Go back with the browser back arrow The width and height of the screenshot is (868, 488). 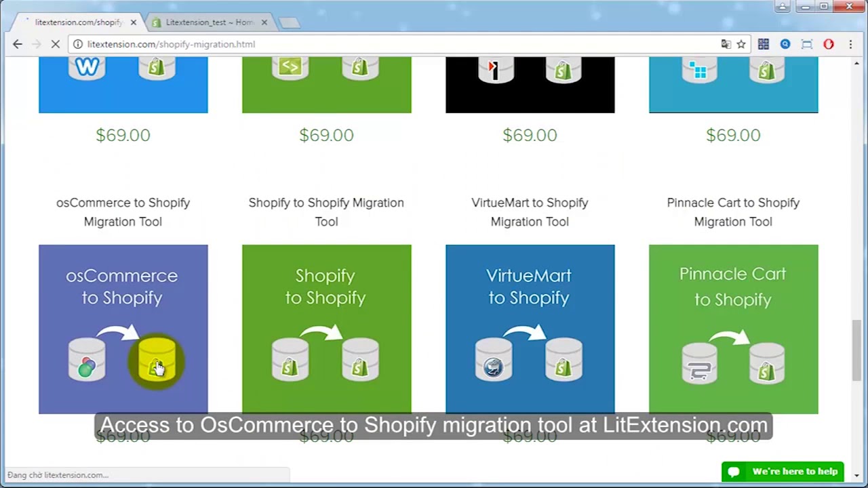18,44
